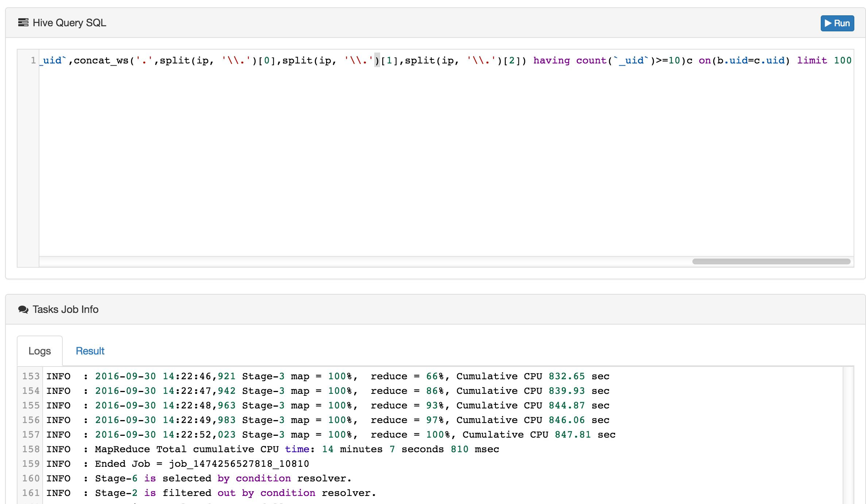Click the Tasks Job Info comments icon

coord(23,310)
